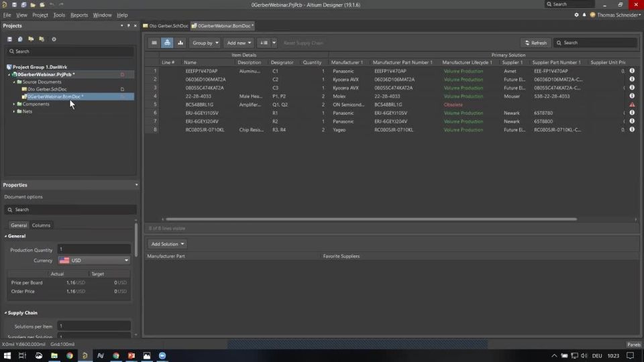The height and width of the screenshot is (362, 644).
Task: Sort by Designator column header
Action: click(x=282, y=62)
